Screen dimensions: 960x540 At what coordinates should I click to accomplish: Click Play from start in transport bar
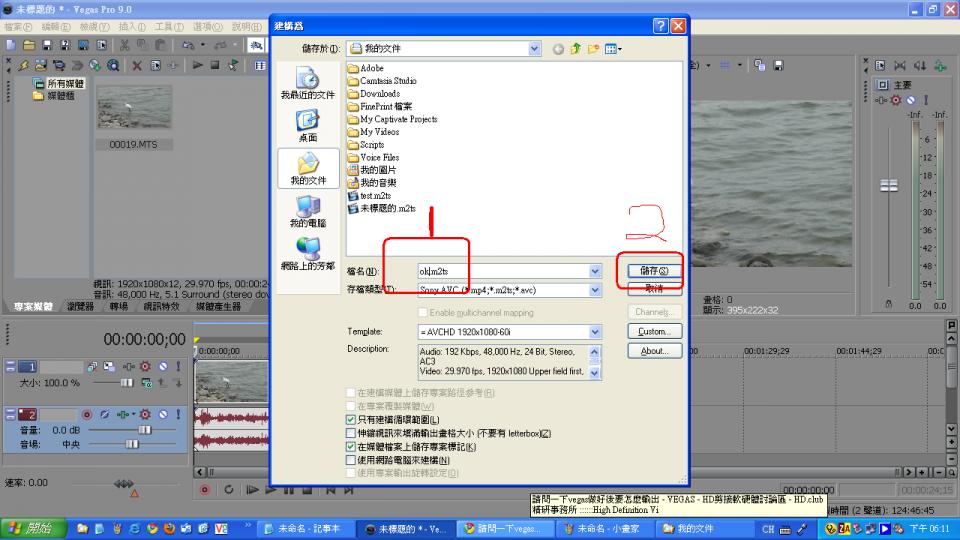point(252,490)
